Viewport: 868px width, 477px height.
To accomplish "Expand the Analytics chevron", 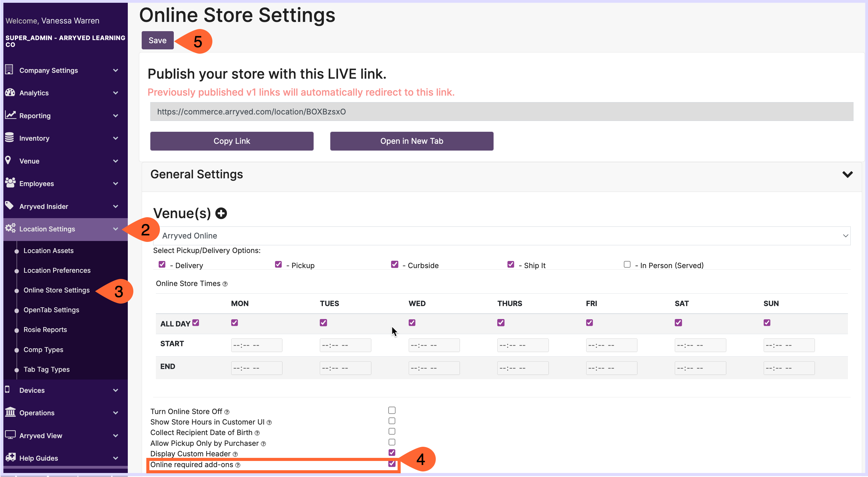I will tap(115, 93).
